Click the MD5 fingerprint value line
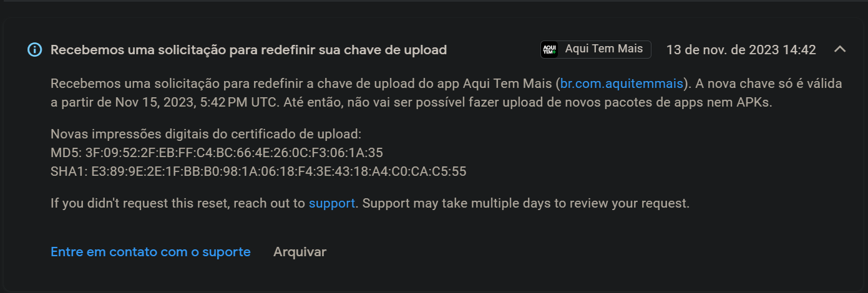868x293 pixels. [x=217, y=153]
